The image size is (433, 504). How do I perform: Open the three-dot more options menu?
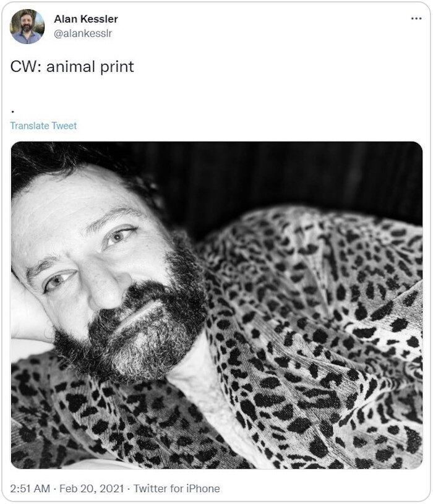[416, 19]
